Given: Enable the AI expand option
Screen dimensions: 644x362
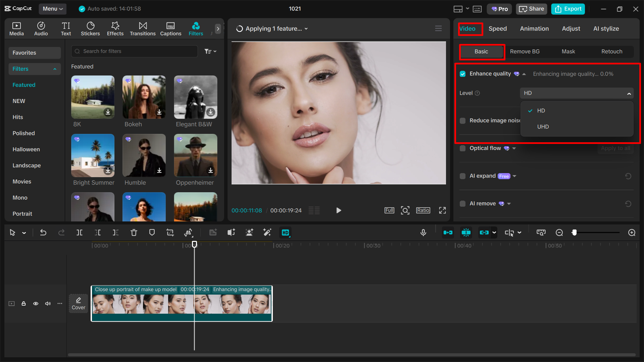Looking at the screenshot, I should point(462,176).
